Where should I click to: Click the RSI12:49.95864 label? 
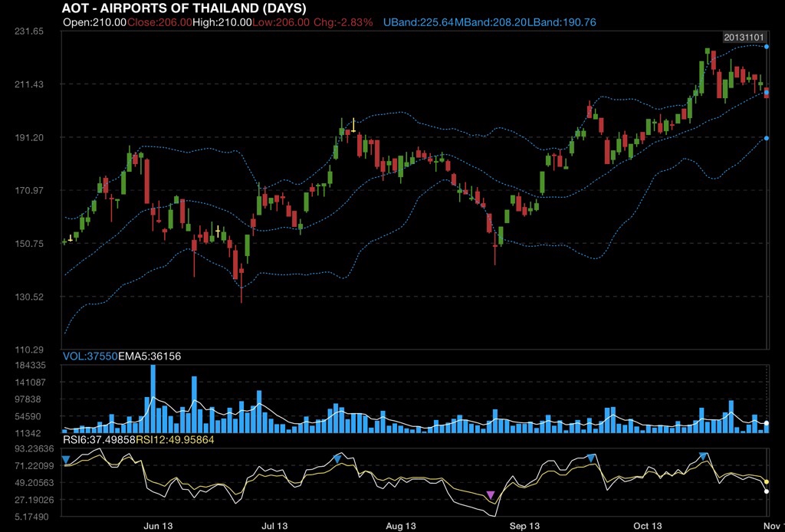(x=176, y=441)
